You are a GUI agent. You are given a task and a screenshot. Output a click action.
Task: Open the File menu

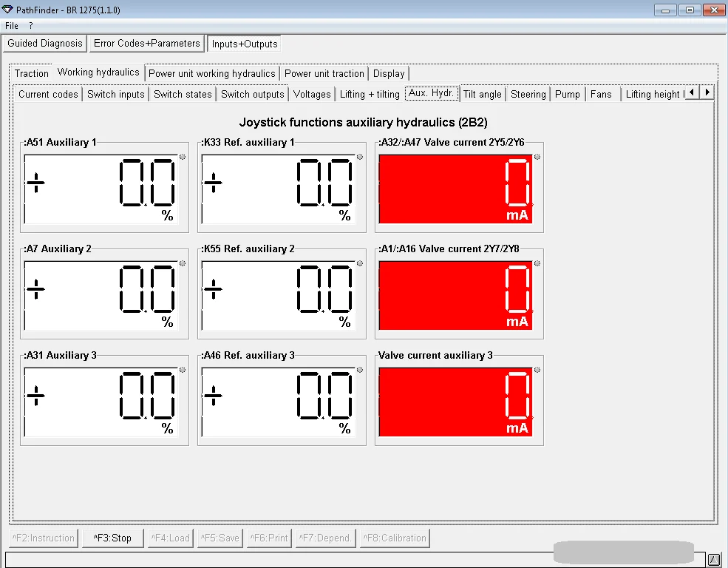pos(11,25)
